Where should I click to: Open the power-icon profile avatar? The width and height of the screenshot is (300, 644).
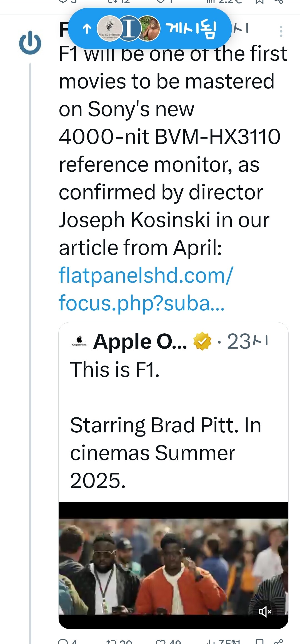(x=30, y=43)
